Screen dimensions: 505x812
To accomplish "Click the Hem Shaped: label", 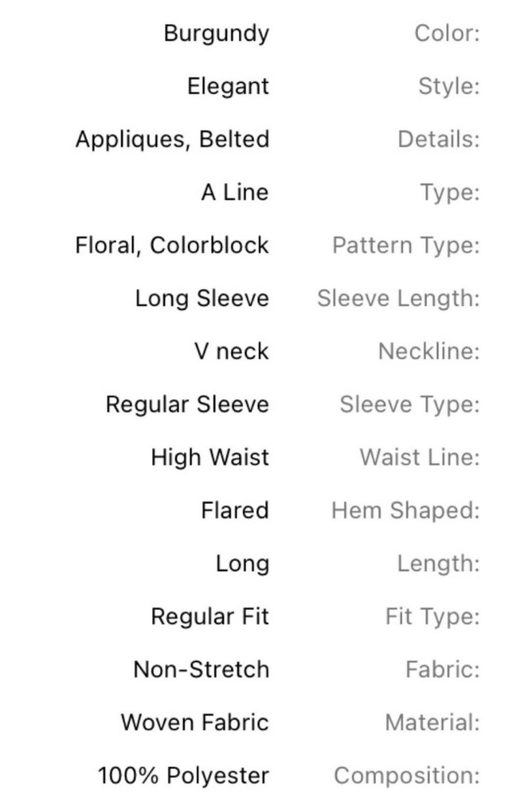I will 406,510.
